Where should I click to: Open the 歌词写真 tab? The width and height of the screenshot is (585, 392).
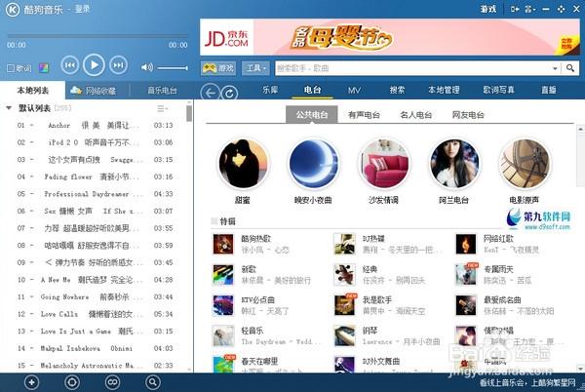pos(499,90)
